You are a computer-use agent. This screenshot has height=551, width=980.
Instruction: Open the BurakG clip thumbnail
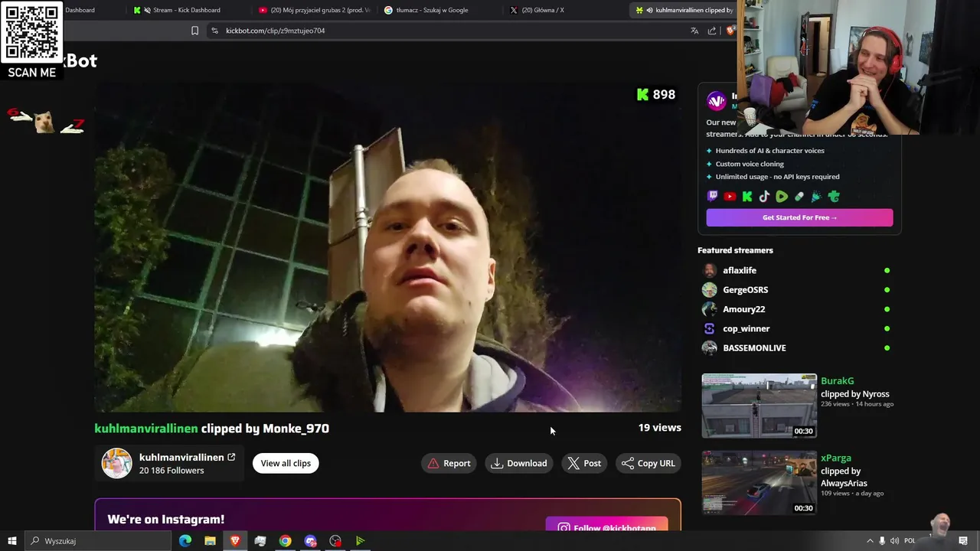tap(759, 406)
